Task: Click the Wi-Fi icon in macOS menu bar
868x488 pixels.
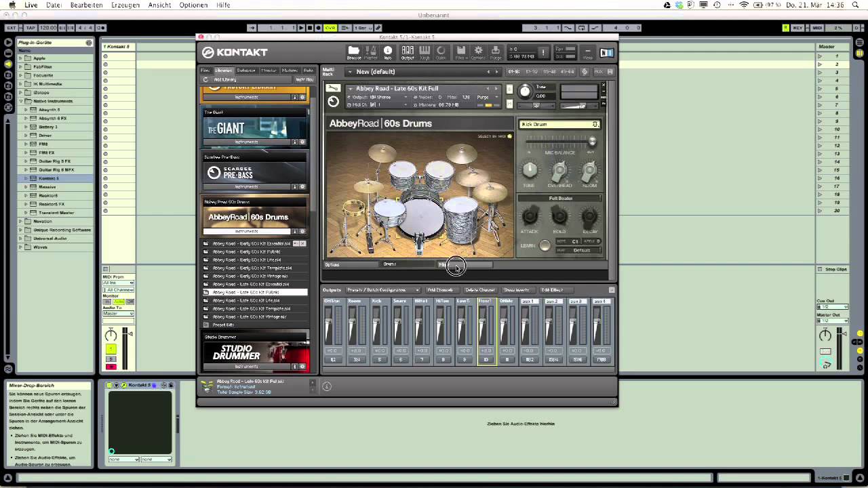Action: [x=743, y=5]
